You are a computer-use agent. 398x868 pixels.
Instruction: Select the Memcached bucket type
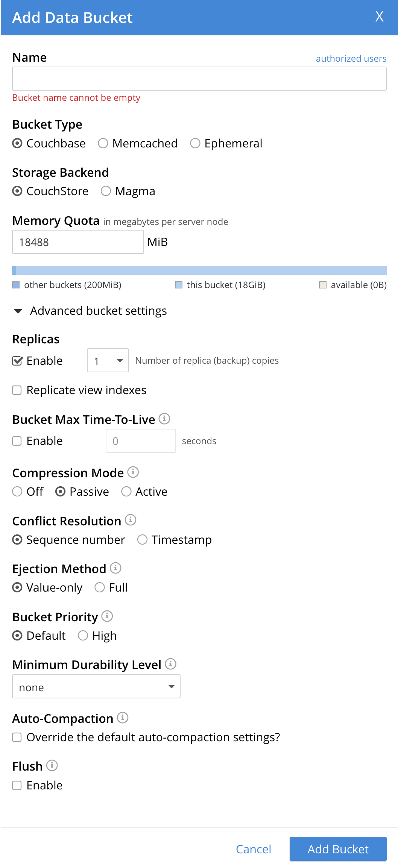[x=103, y=143]
